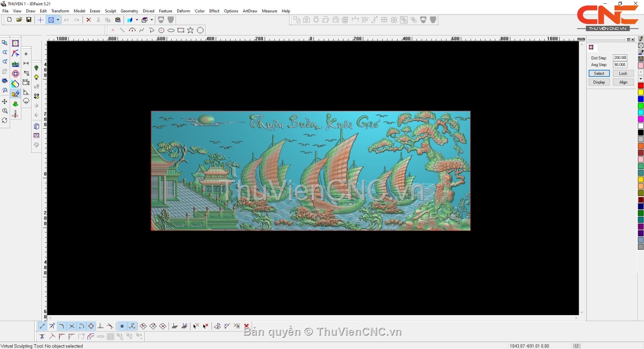The width and height of the screenshot is (644, 349).
Task: Click the yellow light bulb icon
Action: [x=36, y=78]
